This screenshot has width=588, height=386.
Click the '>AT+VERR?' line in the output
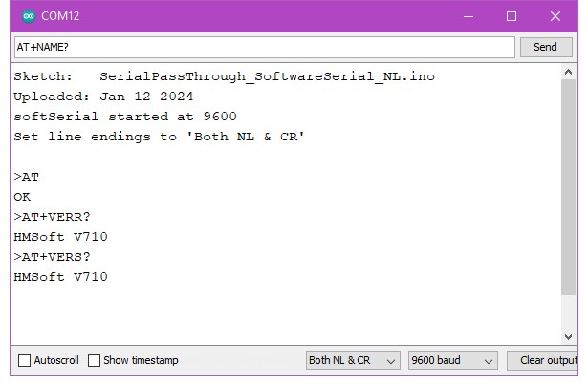(52, 217)
